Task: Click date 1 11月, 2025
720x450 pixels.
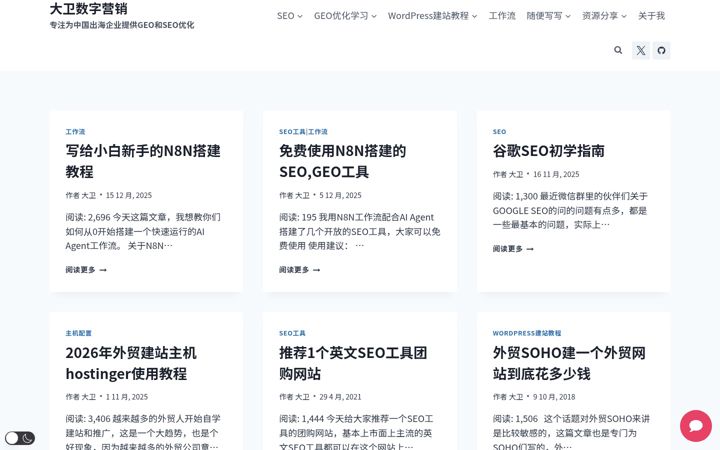Action: click(x=127, y=397)
